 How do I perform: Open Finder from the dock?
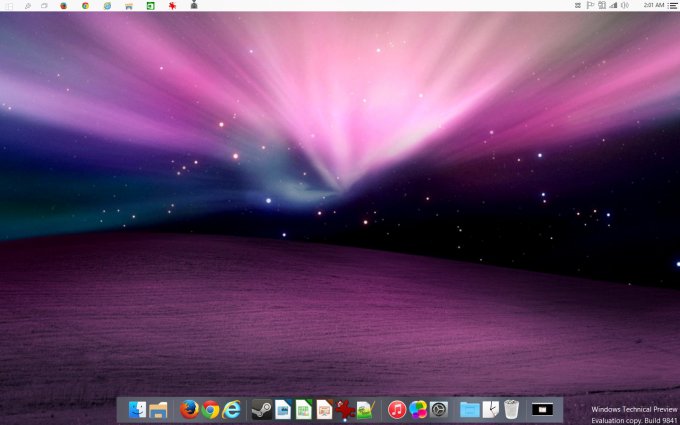(137, 409)
